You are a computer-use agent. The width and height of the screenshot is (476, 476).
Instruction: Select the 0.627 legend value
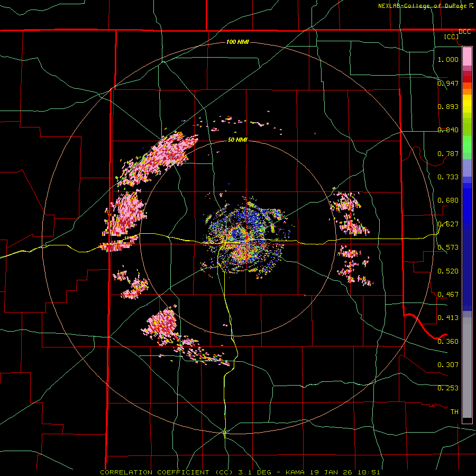pyautogui.click(x=448, y=224)
